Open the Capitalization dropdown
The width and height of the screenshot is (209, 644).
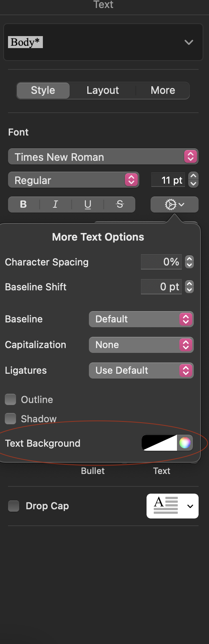(141, 345)
